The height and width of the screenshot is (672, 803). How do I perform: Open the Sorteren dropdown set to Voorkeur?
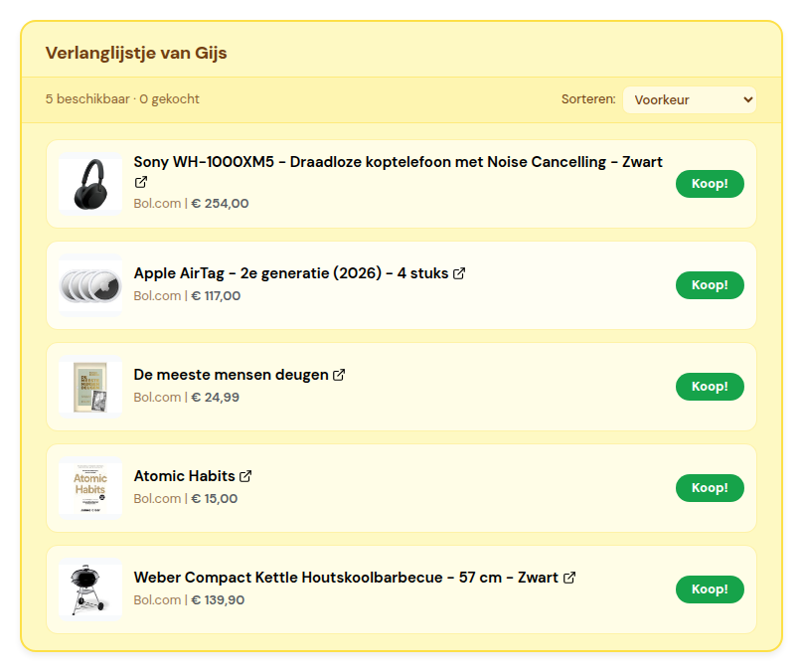pyautogui.click(x=689, y=99)
